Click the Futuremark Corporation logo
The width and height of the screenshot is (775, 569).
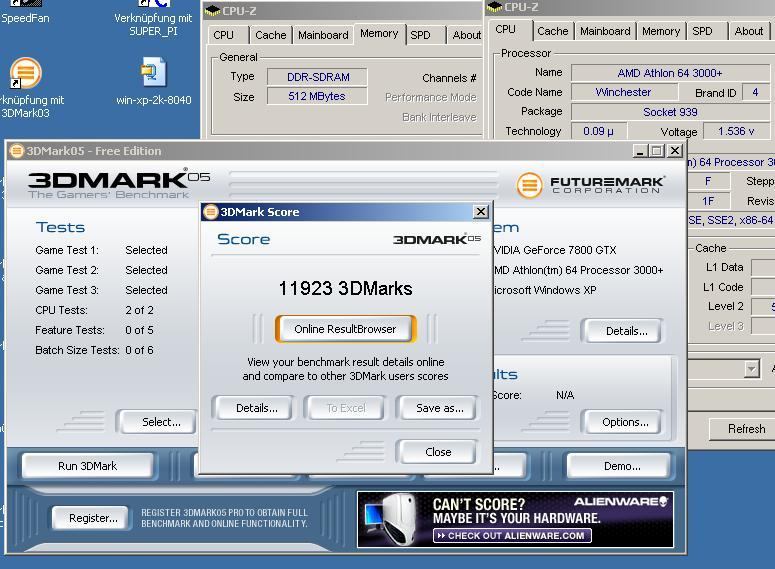click(590, 185)
